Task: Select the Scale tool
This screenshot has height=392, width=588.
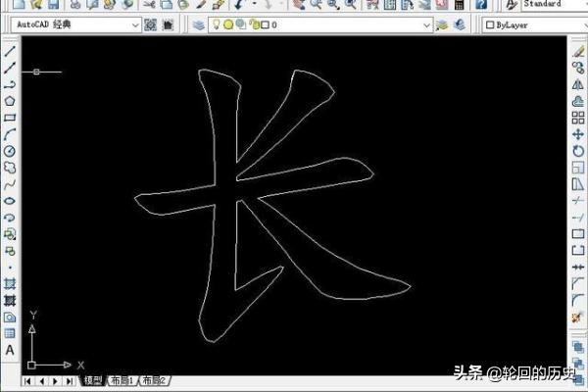Action: (578, 168)
